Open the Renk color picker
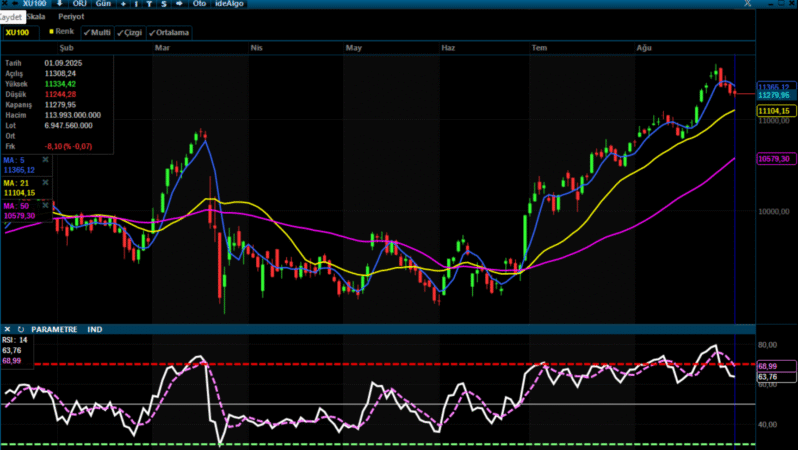The image size is (798, 450). click(x=61, y=32)
